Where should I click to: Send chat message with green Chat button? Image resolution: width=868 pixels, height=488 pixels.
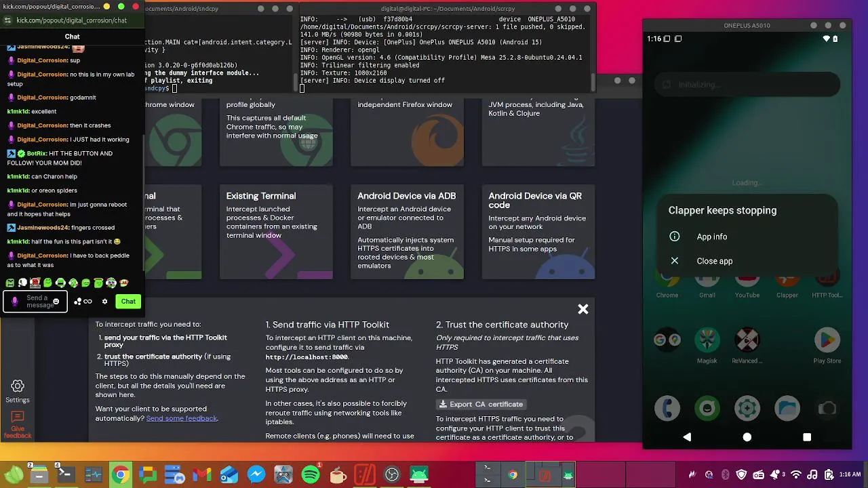point(128,302)
